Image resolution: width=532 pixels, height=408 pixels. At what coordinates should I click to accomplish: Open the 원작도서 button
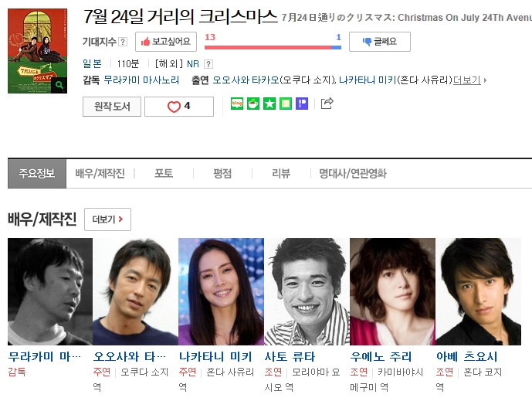[x=112, y=107]
